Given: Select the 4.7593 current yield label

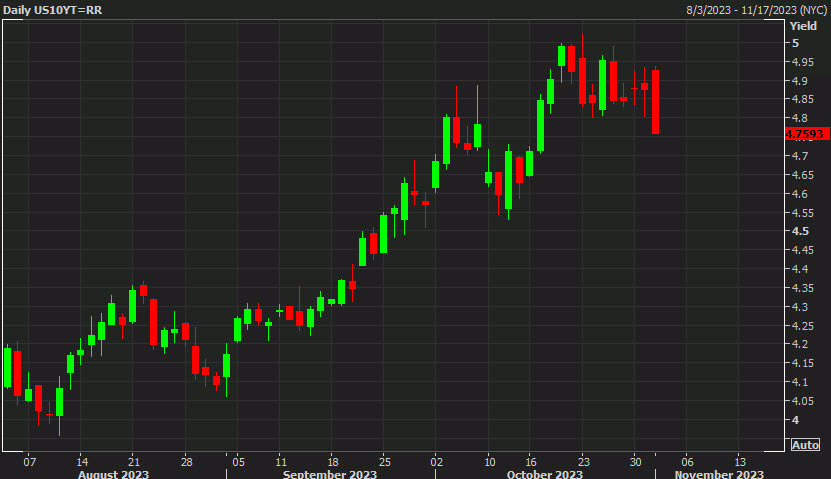Looking at the screenshot, I should 807,134.
